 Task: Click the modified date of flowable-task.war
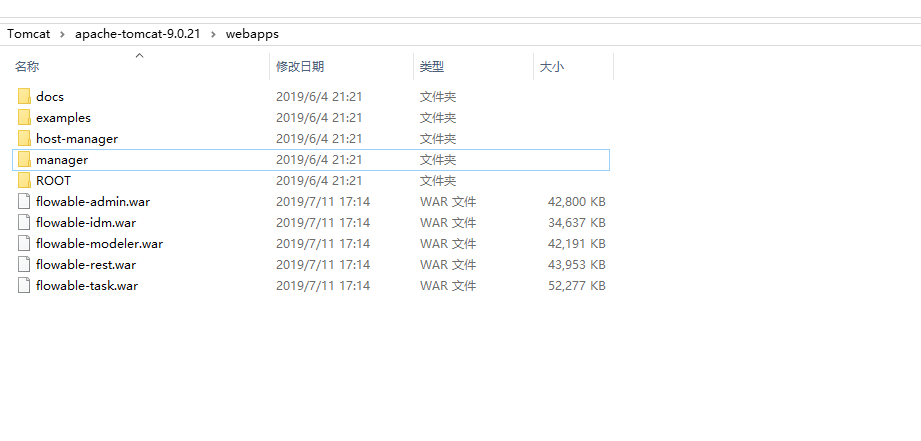coord(323,286)
